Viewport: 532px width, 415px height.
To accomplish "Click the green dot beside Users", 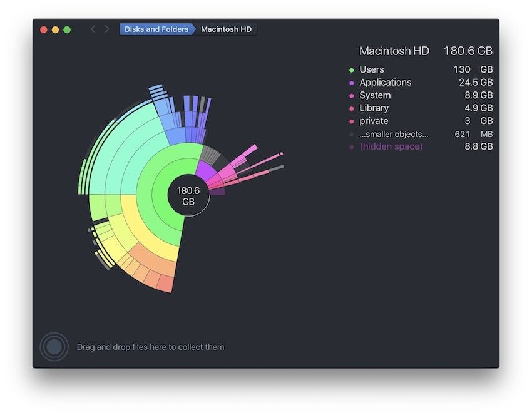I will [352, 70].
